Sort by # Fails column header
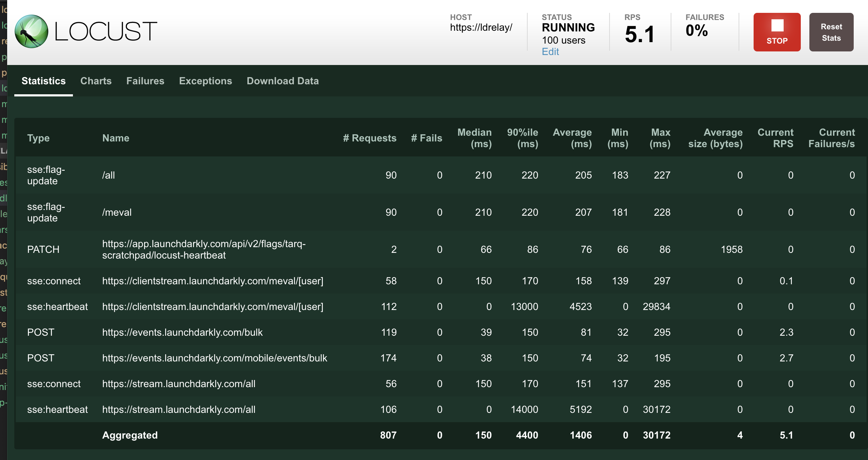 coord(426,138)
